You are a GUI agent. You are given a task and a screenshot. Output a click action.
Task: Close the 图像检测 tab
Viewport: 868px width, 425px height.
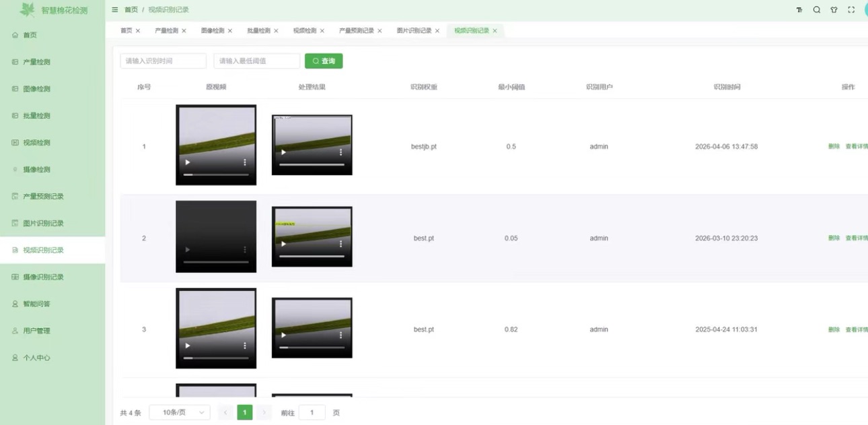(x=230, y=31)
